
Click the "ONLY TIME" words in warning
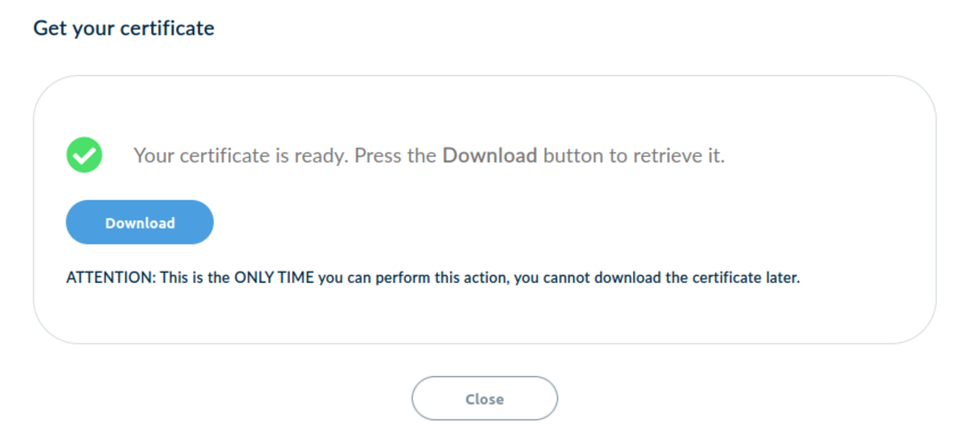click(274, 277)
